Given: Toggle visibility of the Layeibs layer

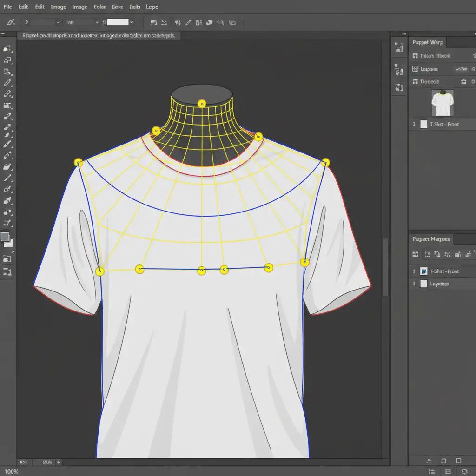Looking at the screenshot, I should 414,284.
